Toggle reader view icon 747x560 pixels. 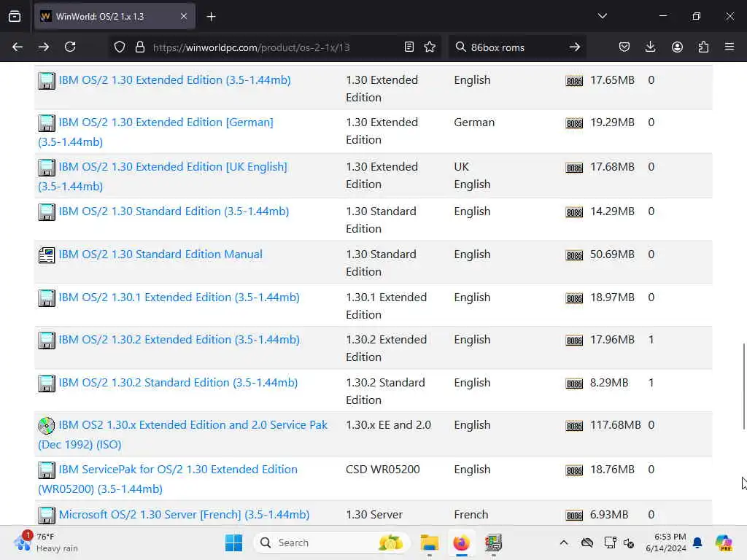[x=409, y=47]
